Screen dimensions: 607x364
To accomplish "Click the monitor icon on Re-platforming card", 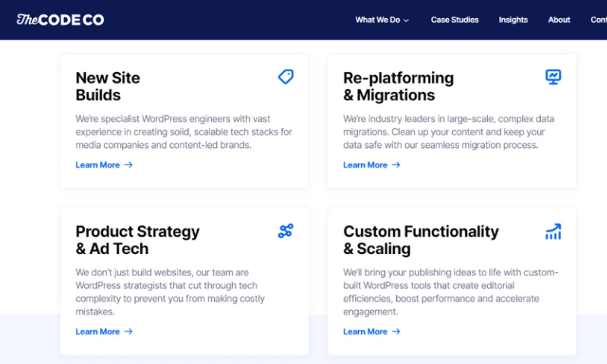I will pyautogui.click(x=553, y=77).
